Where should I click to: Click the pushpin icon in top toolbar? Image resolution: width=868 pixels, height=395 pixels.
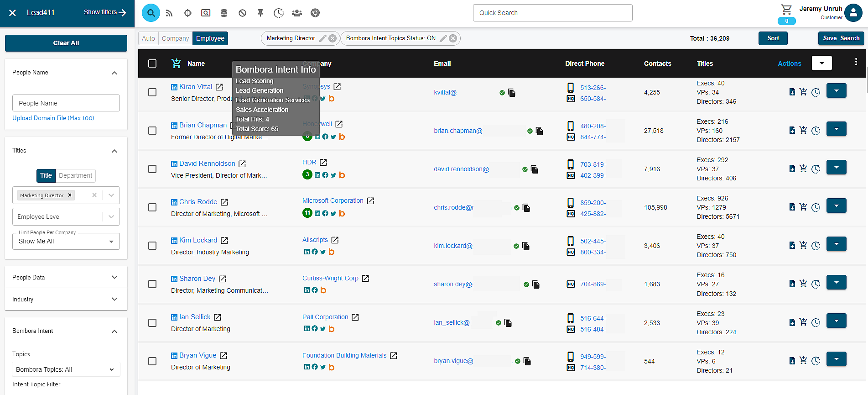(x=260, y=13)
